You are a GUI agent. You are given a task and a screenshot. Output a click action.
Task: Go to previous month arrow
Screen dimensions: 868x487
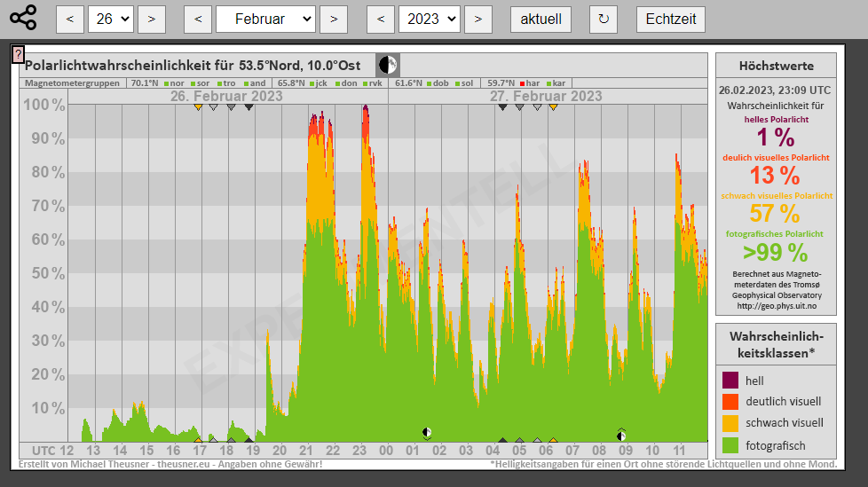tap(198, 20)
